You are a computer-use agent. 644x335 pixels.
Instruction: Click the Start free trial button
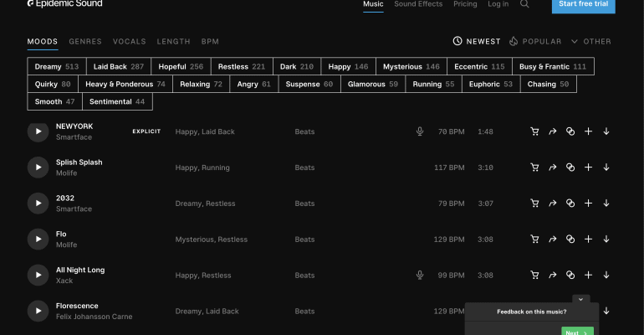point(583,5)
